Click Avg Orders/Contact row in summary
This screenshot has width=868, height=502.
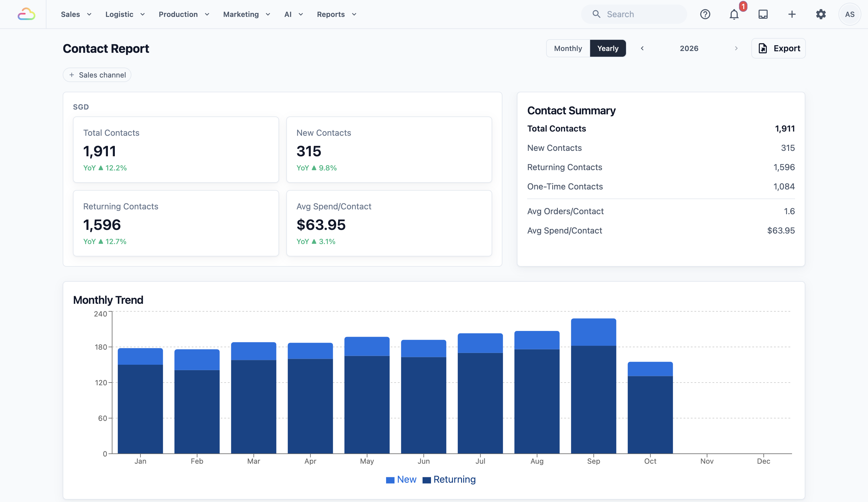pyautogui.click(x=661, y=211)
